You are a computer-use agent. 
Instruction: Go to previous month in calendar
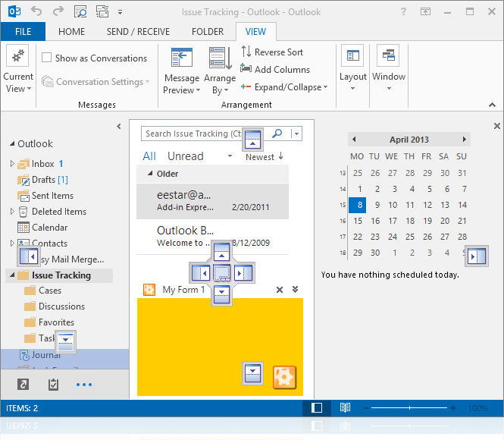point(354,140)
